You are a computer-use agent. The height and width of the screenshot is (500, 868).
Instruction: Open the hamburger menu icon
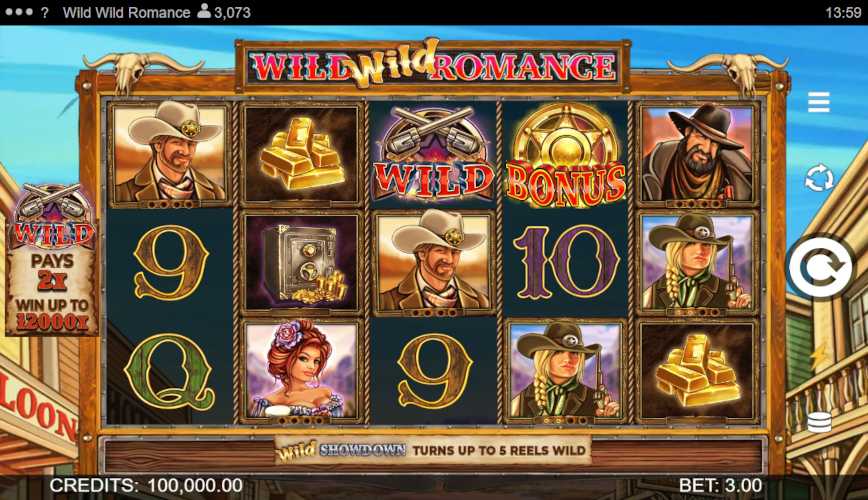pyautogui.click(x=818, y=102)
